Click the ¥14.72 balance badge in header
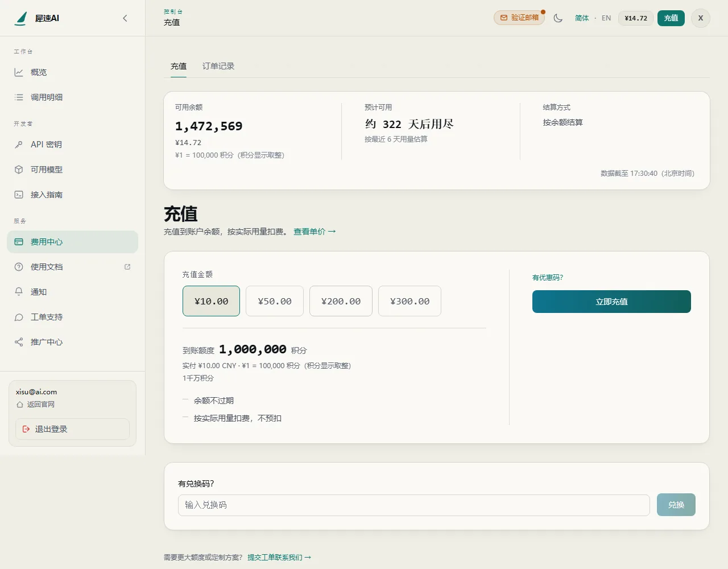Screen dimensions: 728x569 coord(636,18)
